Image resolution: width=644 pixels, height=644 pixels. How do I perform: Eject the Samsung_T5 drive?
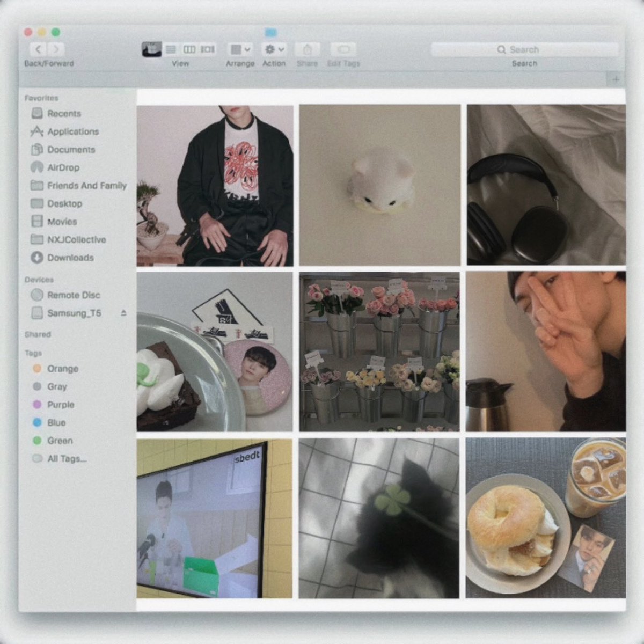coord(123,312)
